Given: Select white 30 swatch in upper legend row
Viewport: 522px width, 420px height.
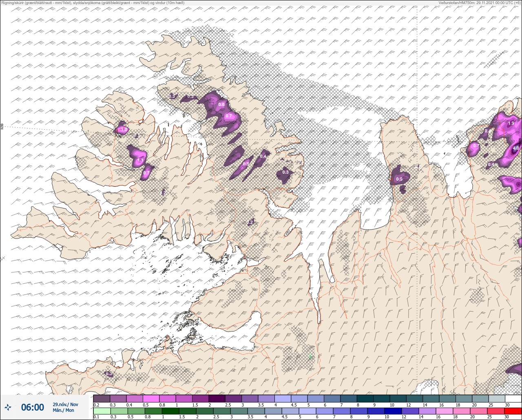Looking at the screenshot, I should click(513, 398).
